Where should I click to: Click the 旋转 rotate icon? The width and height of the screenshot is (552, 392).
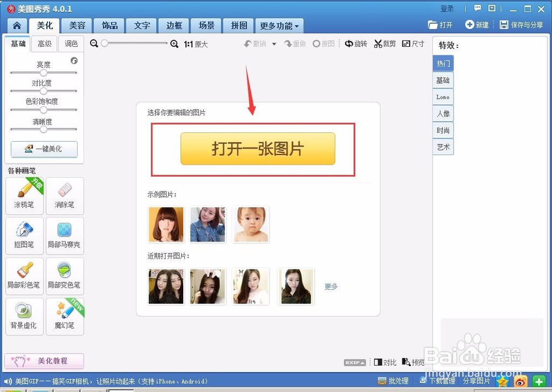click(356, 44)
